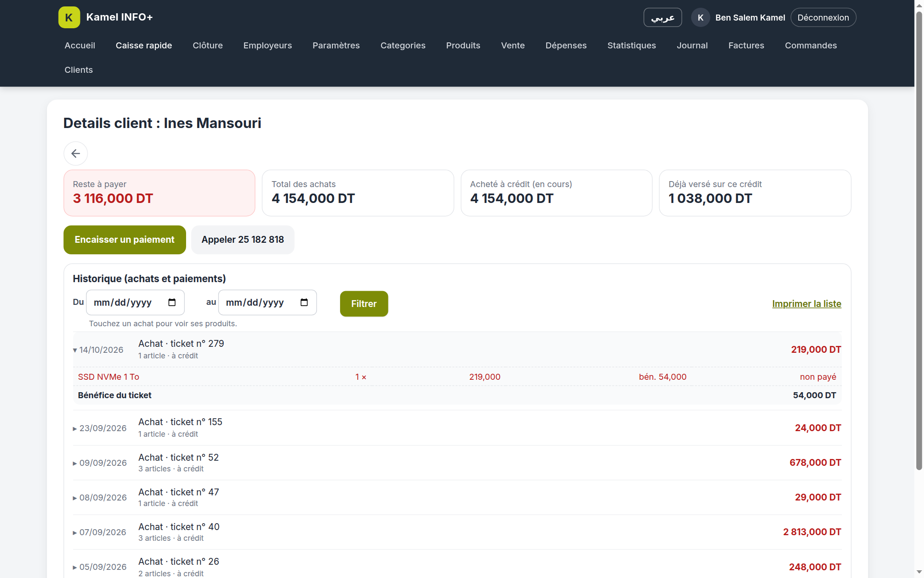Open the Journal page
The image size is (924, 578).
pos(692,45)
